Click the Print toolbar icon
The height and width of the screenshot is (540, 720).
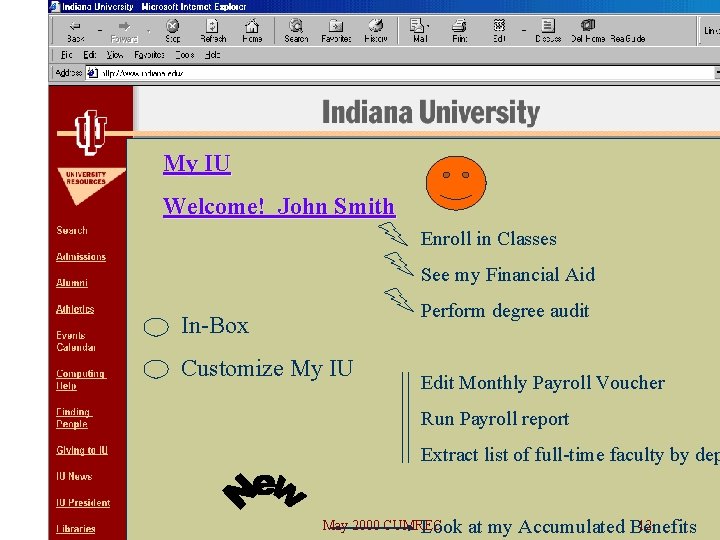click(459, 25)
